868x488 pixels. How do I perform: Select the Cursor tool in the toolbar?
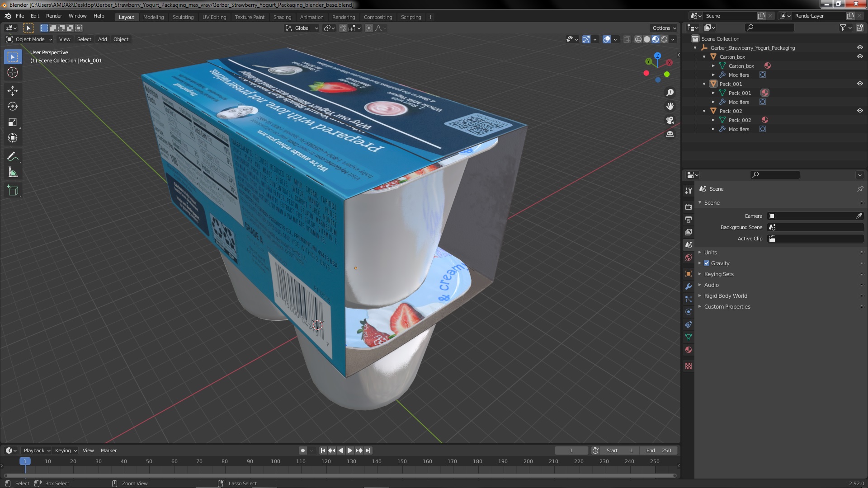pyautogui.click(x=13, y=72)
